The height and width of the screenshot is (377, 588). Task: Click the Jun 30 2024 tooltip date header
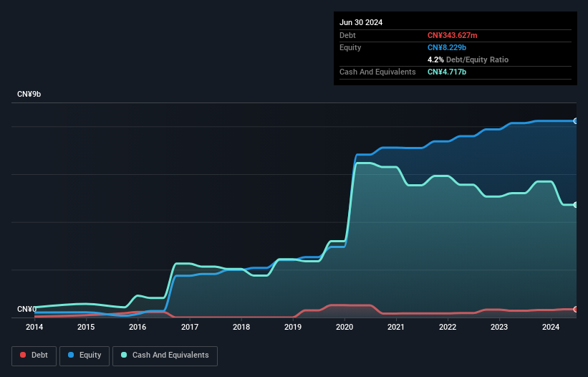(361, 22)
